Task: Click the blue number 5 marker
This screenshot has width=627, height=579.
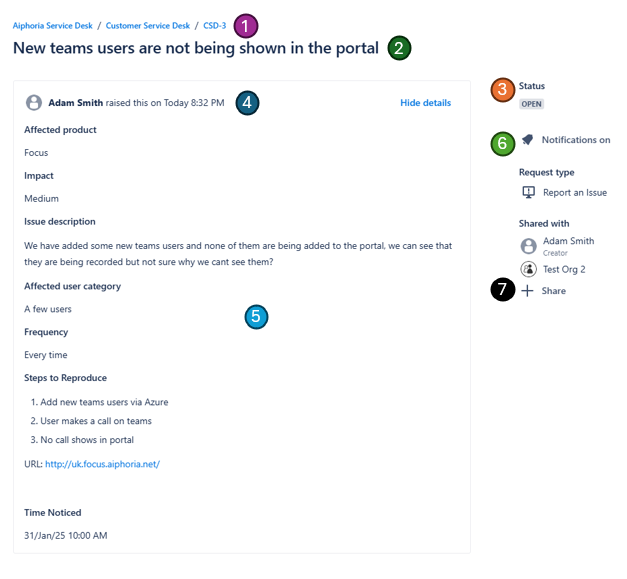Action: click(x=256, y=317)
